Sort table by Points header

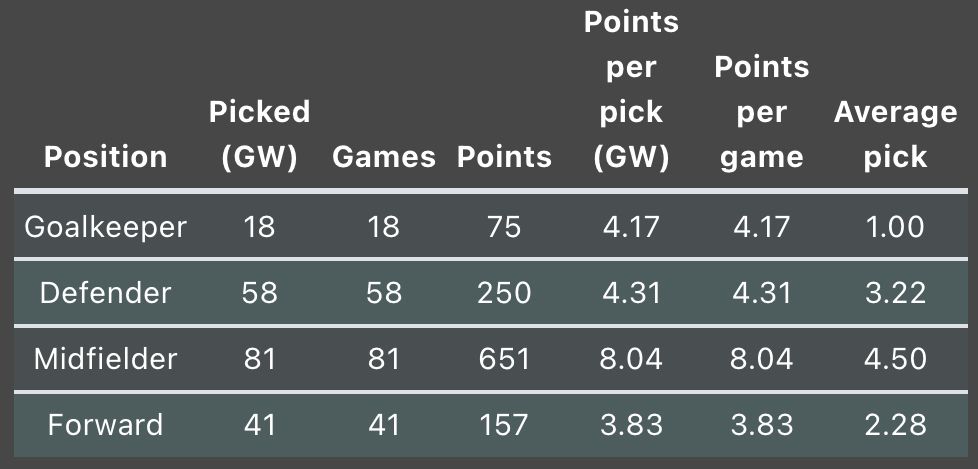(x=504, y=157)
